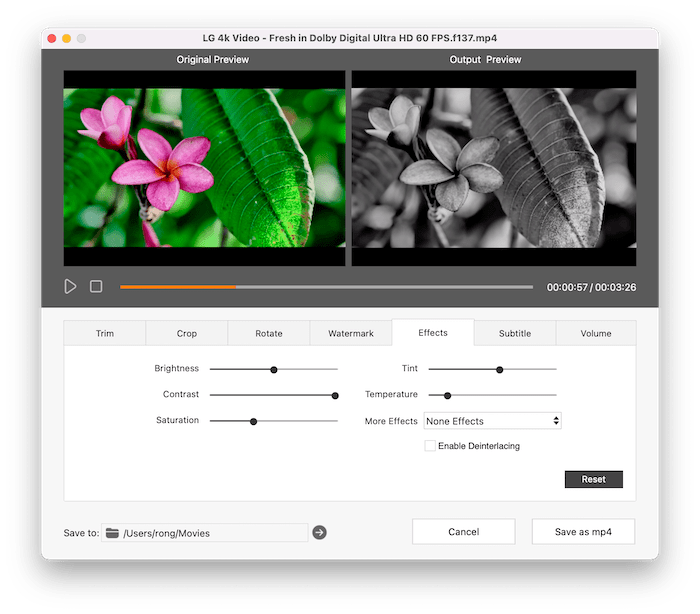This screenshot has height=614, width=700.
Task: Expand the More Effects dropdown
Action: click(492, 421)
